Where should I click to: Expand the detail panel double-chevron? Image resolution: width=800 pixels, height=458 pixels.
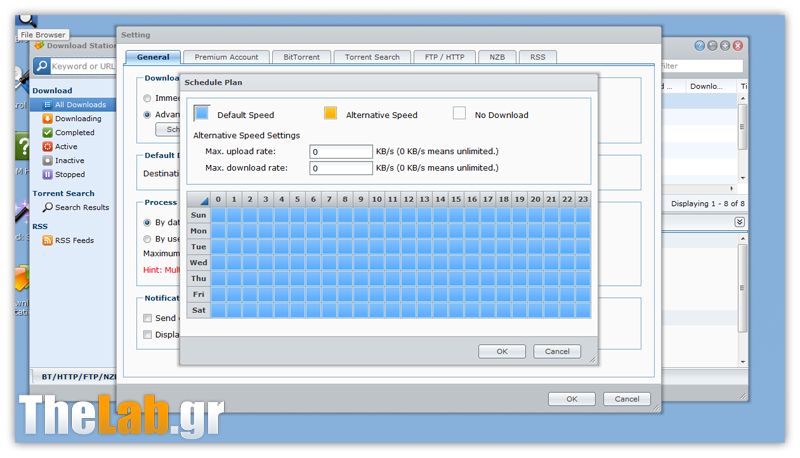coord(739,222)
